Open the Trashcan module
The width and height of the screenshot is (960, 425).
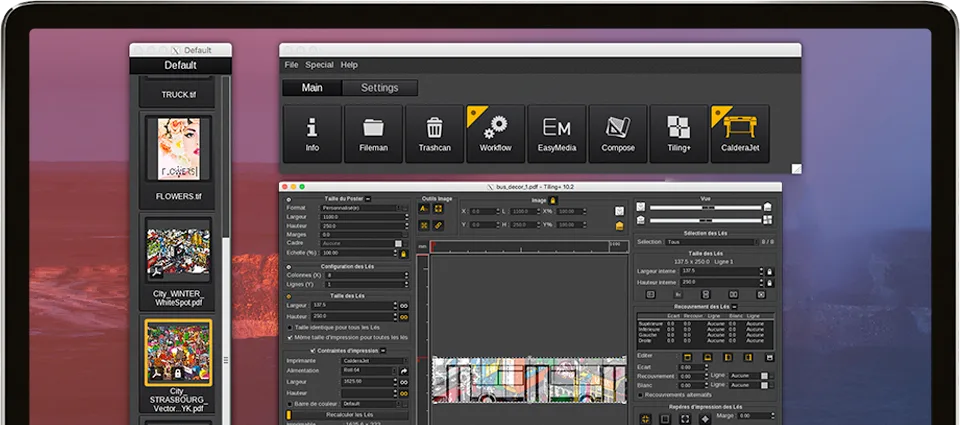[434, 134]
